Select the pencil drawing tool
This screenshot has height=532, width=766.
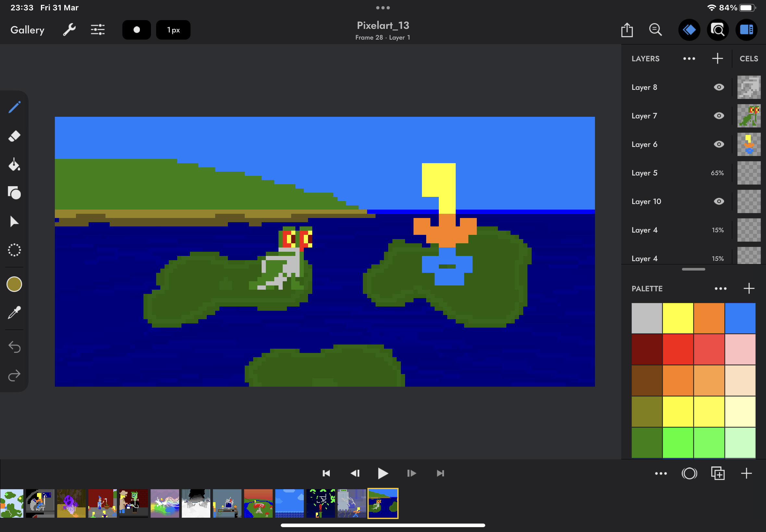[14, 107]
